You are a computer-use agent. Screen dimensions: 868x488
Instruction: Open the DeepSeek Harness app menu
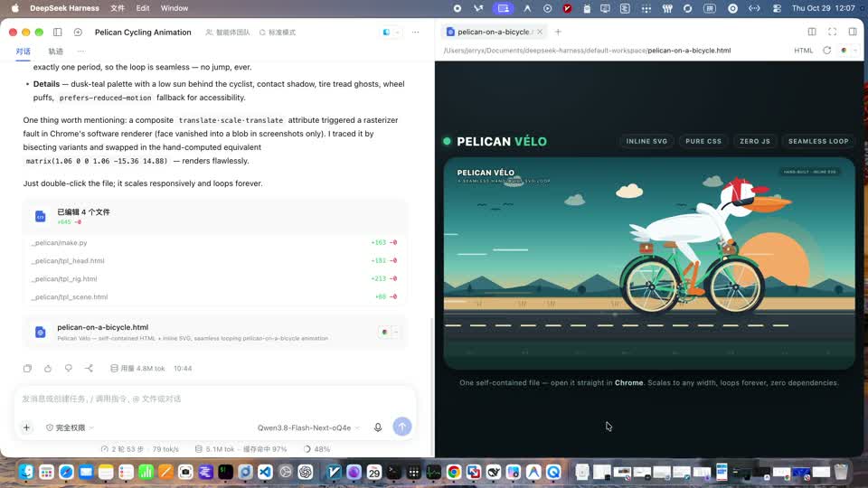click(x=65, y=8)
